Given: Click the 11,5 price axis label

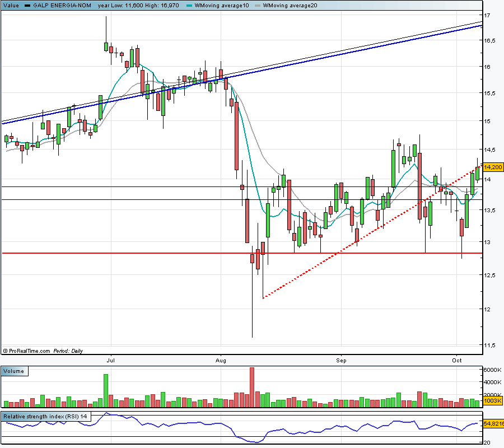Looking at the screenshot, I should [489, 346].
